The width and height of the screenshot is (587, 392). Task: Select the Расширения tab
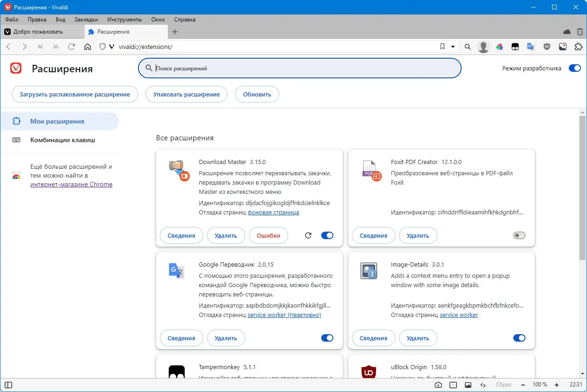pos(126,32)
